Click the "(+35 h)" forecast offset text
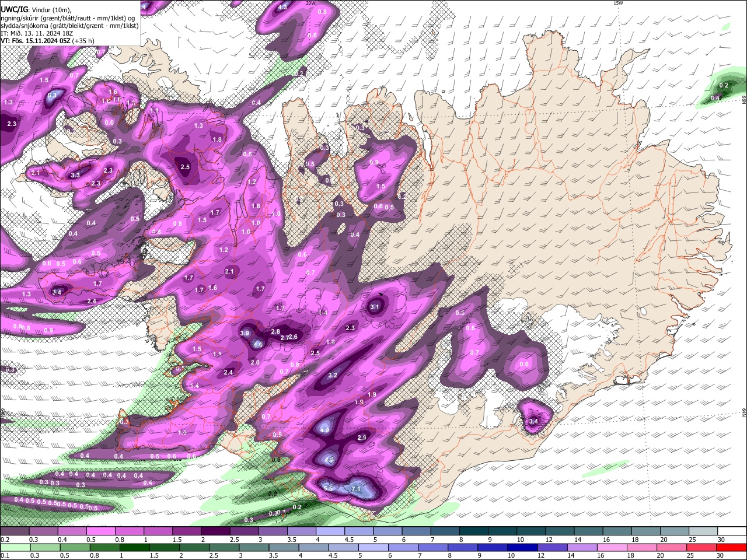Screen dimensions: 747x560 point(84,41)
